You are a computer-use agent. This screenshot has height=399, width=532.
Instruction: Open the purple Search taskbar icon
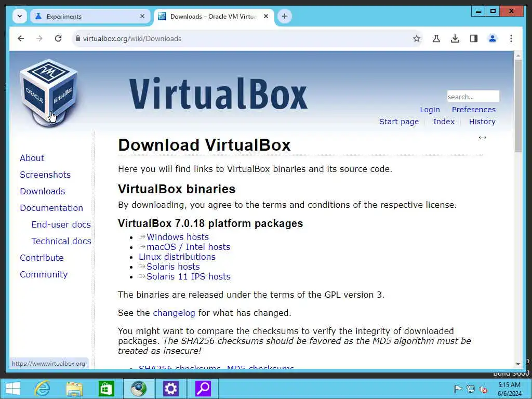point(203,389)
